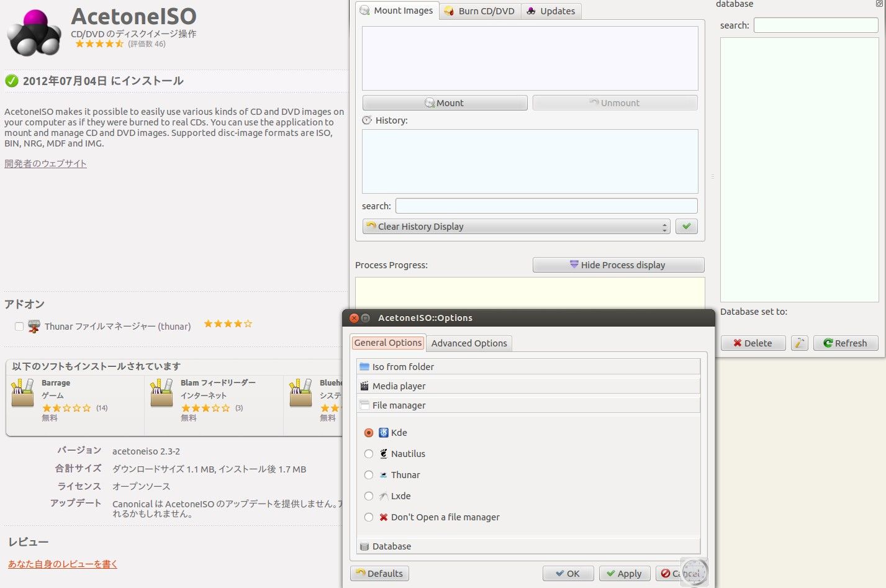The width and height of the screenshot is (886, 588).
Task: Select the General Options tab
Action: pos(388,343)
